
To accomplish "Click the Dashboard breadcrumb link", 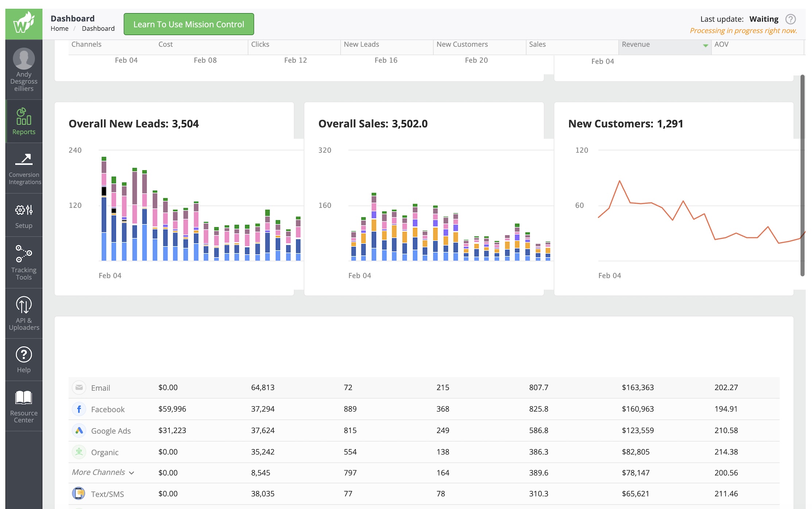I will (x=98, y=28).
